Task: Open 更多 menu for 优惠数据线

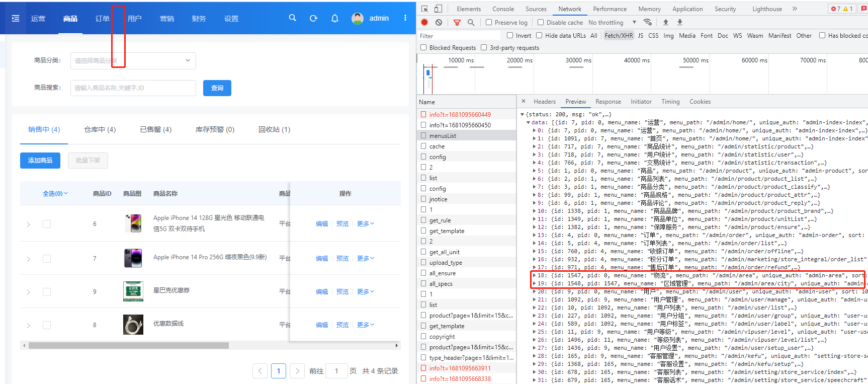Action: tap(366, 325)
